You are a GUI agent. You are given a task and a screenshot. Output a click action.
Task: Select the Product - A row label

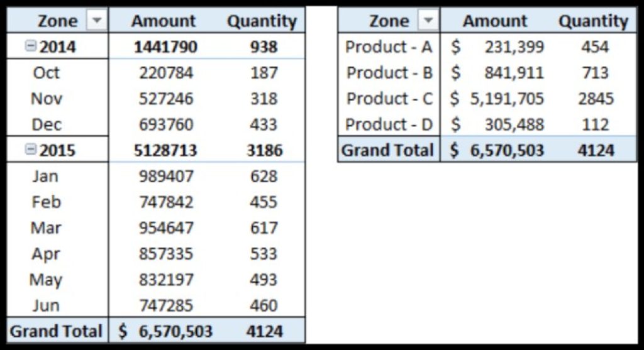389,46
